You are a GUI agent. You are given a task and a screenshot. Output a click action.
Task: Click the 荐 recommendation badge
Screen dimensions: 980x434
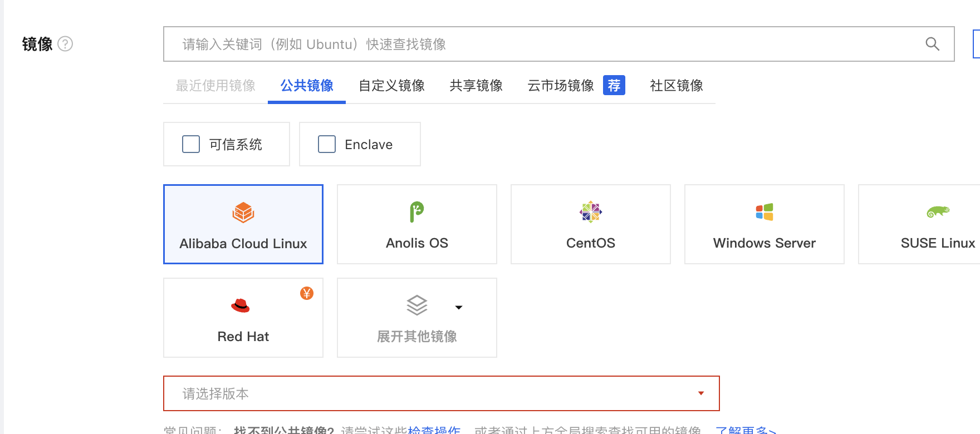tap(614, 85)
